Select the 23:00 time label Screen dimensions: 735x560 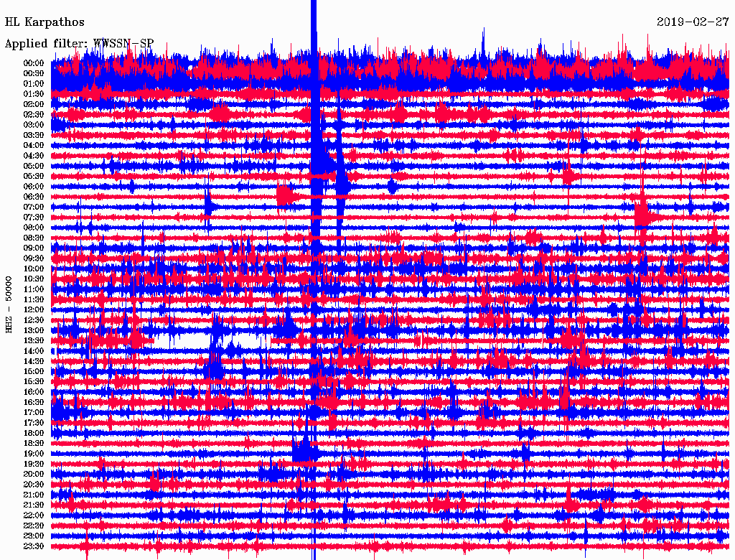pos(34,536)
